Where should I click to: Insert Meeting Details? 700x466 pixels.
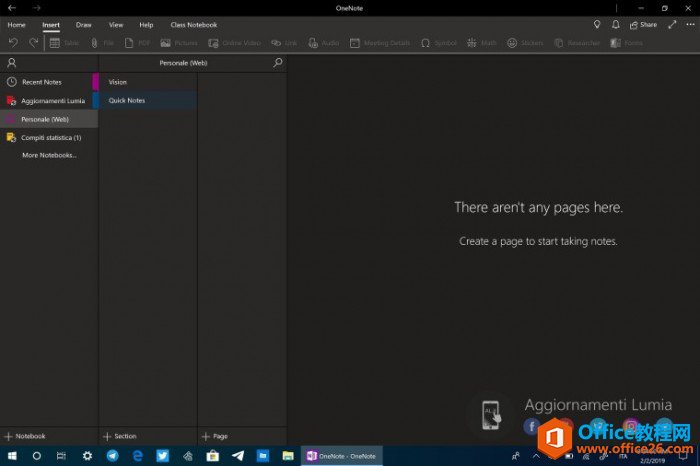coord(380,43)
